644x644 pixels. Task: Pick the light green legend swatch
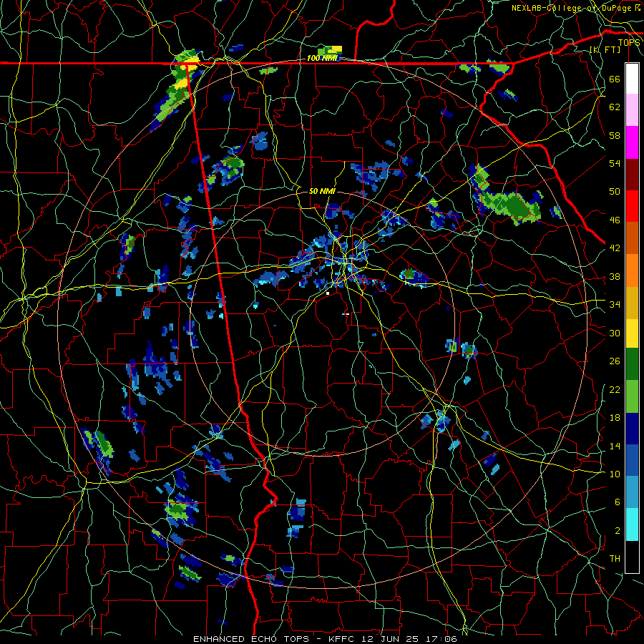(x=632, y=396)
